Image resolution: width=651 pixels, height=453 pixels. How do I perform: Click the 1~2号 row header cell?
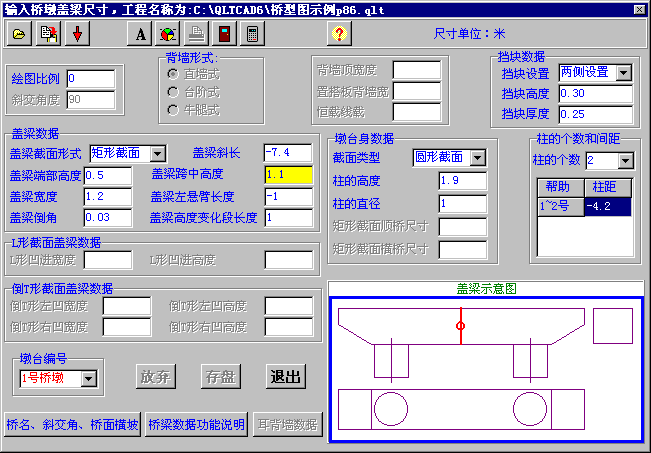[x=560, y=206]
